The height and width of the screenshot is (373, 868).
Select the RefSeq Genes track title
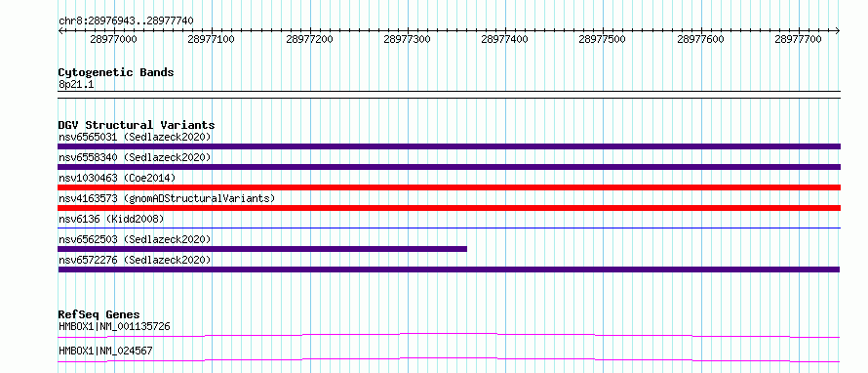coord(99,314)
